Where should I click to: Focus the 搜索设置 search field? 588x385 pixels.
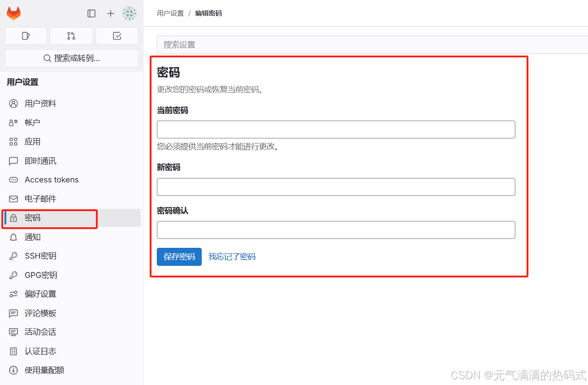click(372, 45)
